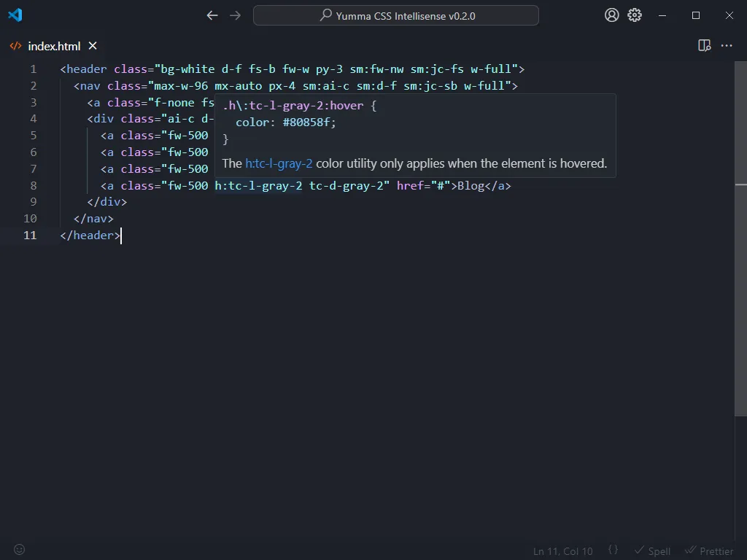Viewport: 747px width, 560px height.
Task: Click max-w-96 class on line 2
Action: click(181, 86)
